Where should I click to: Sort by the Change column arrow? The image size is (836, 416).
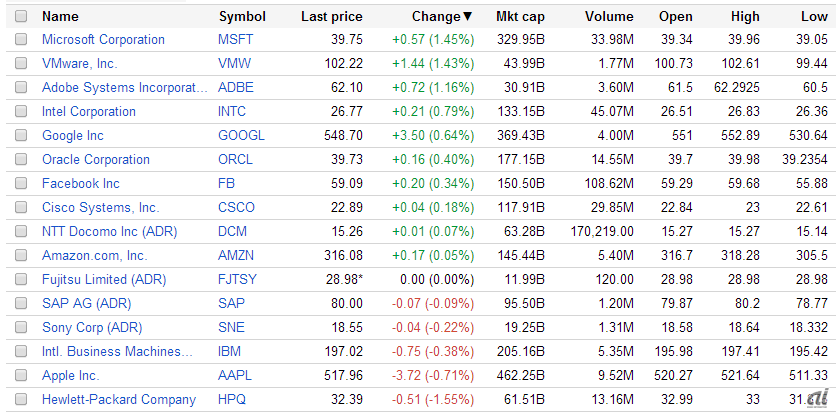[467, 16]
